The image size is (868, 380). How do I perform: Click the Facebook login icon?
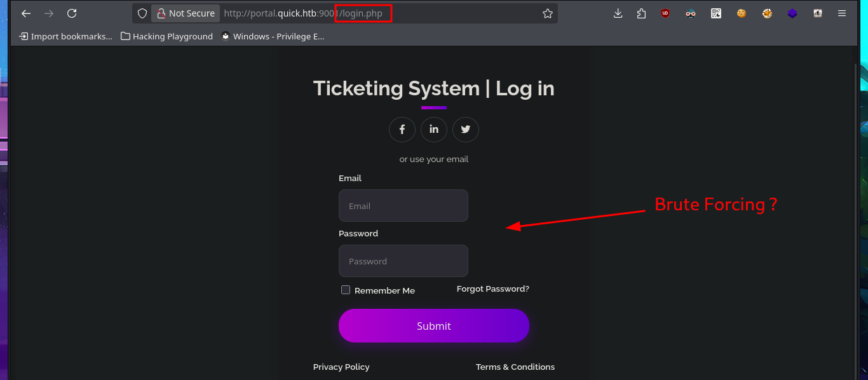point(402,130)
